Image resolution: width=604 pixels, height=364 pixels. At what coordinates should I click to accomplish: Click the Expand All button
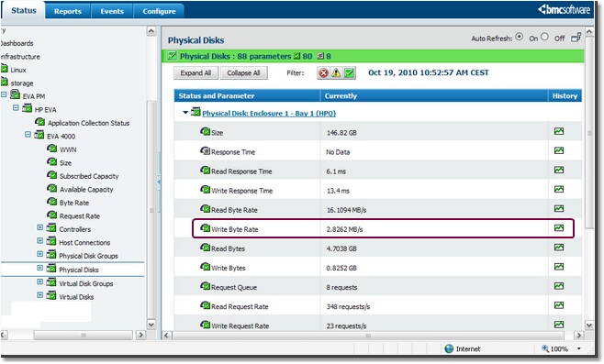pos(196,72)
